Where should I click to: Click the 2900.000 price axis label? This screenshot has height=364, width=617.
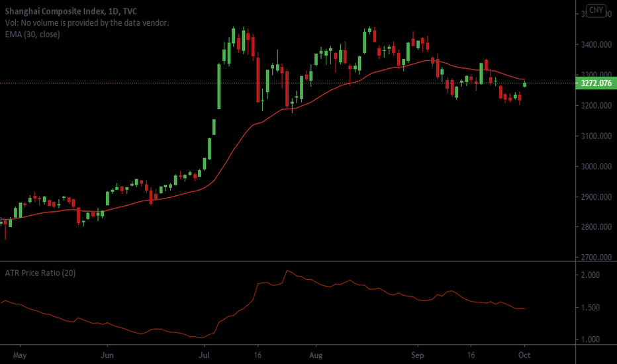click(596, 197)
